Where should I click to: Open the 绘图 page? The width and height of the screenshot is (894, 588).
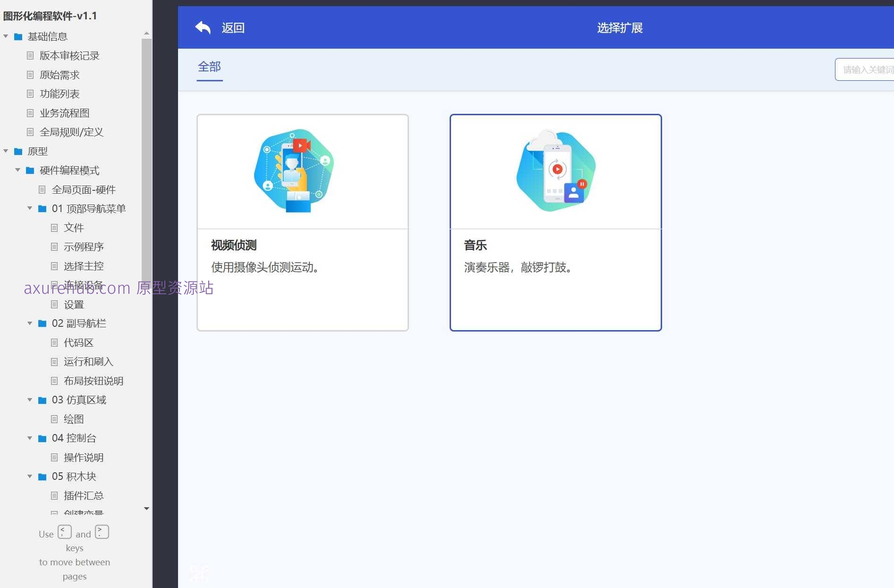pos(74,419)
